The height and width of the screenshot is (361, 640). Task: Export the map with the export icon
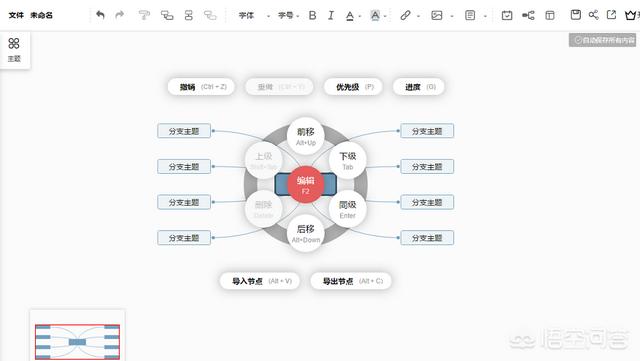[x=611, y=15]
